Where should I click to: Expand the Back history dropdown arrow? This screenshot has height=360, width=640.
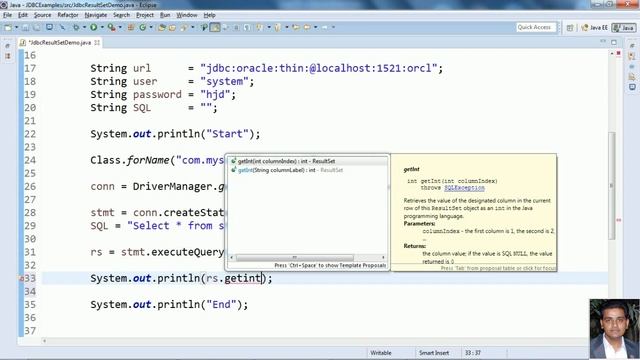(x=316, y=27)
